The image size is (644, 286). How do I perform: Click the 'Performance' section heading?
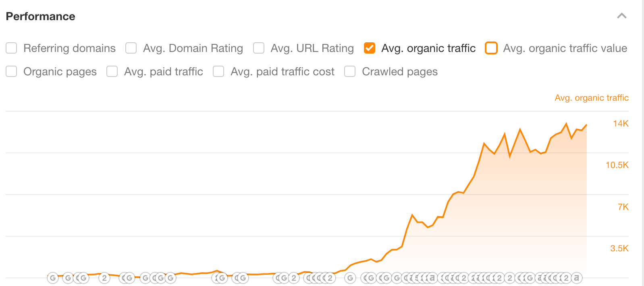pos(40,16)
